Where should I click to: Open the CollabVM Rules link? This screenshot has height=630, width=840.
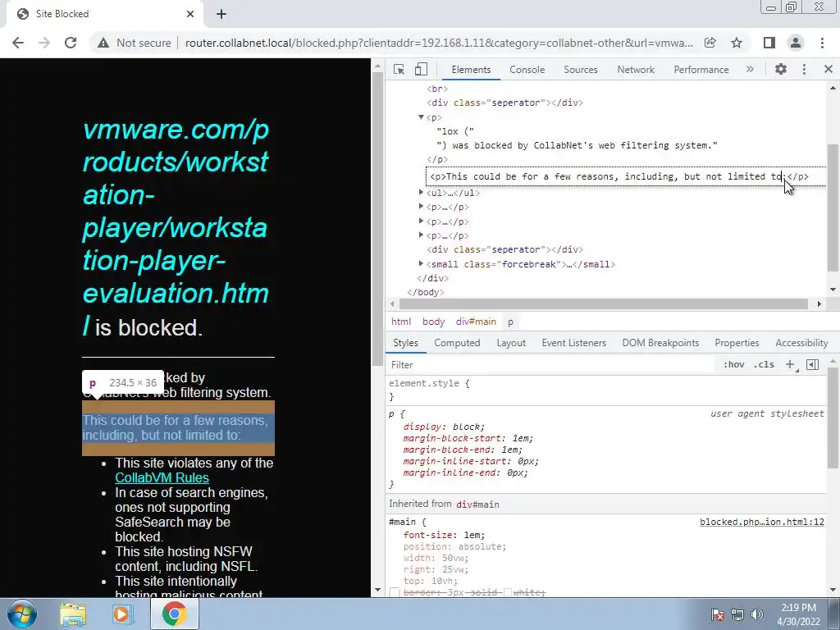point(162,478)
